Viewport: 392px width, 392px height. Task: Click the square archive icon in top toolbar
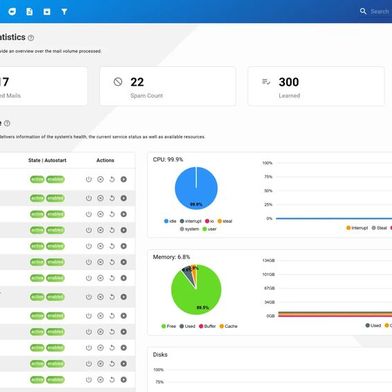(47, 12)
